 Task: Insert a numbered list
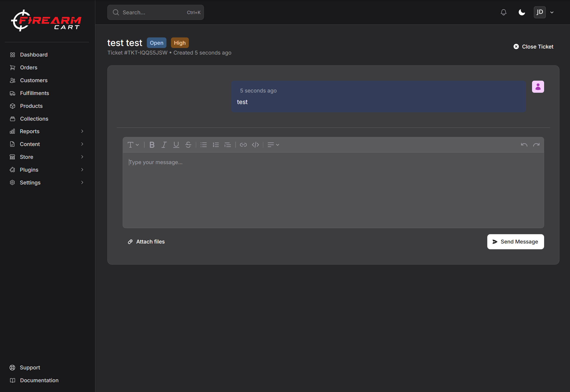[x=216, y=145]
